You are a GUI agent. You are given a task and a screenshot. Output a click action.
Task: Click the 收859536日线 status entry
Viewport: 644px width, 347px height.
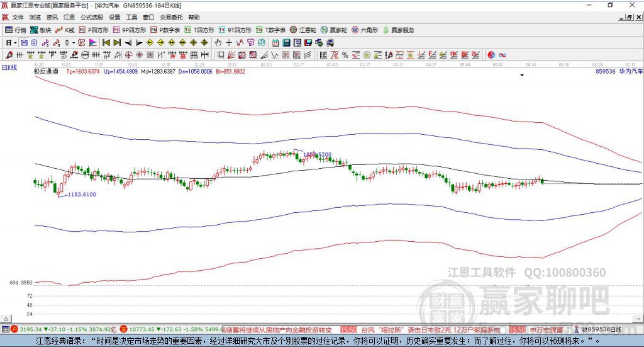pos(602,330)
